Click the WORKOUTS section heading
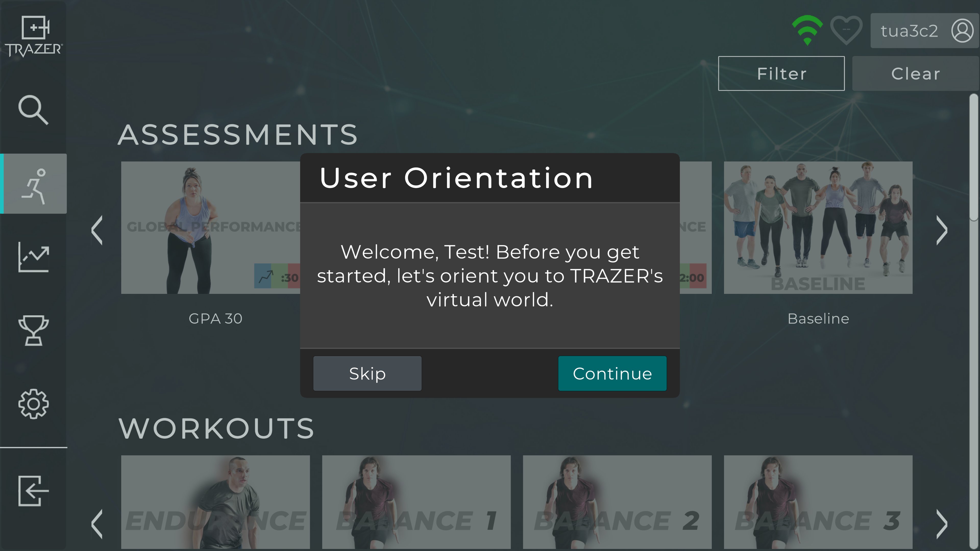Image resolution: width=980 pixels, height=551 pixels. pos(216,429)
